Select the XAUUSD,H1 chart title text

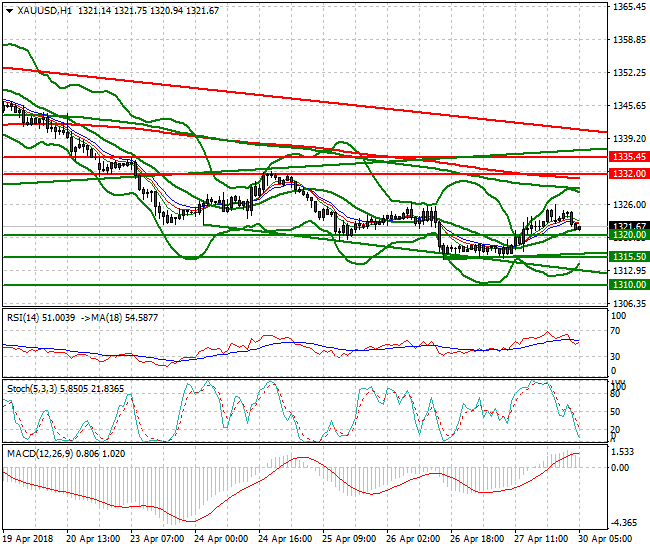point(44,11)
